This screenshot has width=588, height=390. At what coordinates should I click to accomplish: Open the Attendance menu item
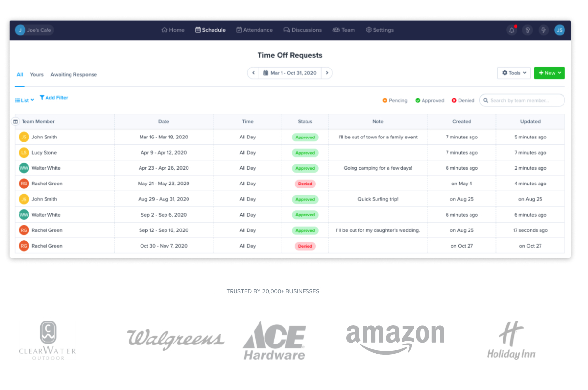click(255, 30)
